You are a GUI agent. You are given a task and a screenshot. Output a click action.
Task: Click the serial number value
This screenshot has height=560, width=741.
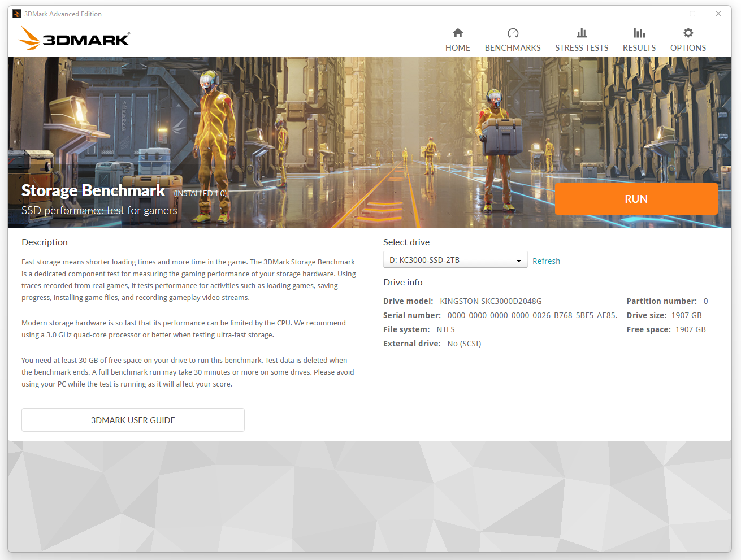(x=532, y=315)
